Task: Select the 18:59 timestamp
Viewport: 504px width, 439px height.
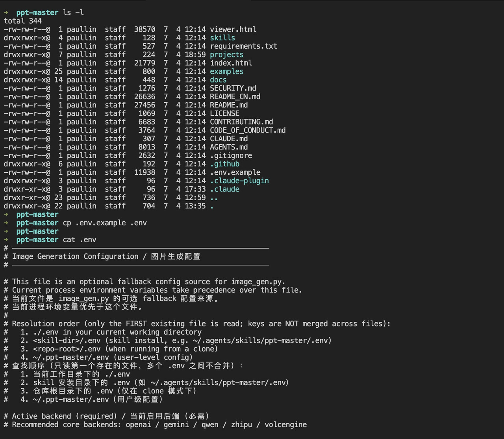Action: click(195, 55)
